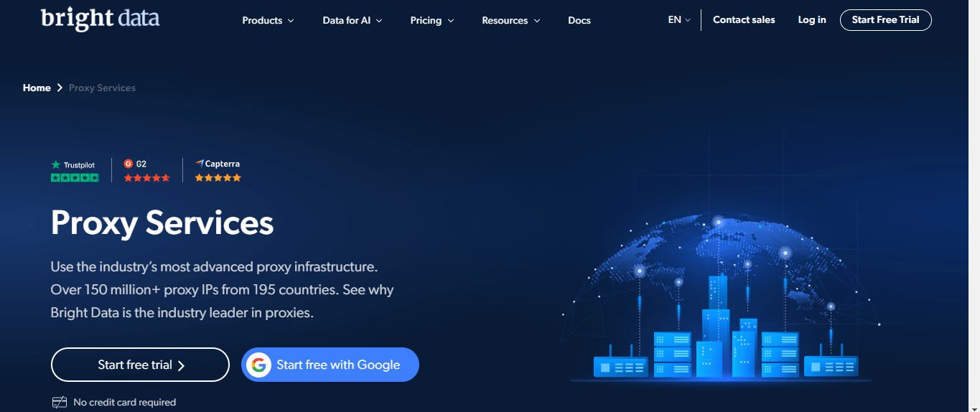Open the Pricing menu
Image resolution: width=980 pixels, height=412 pixels.
point(432,20)
